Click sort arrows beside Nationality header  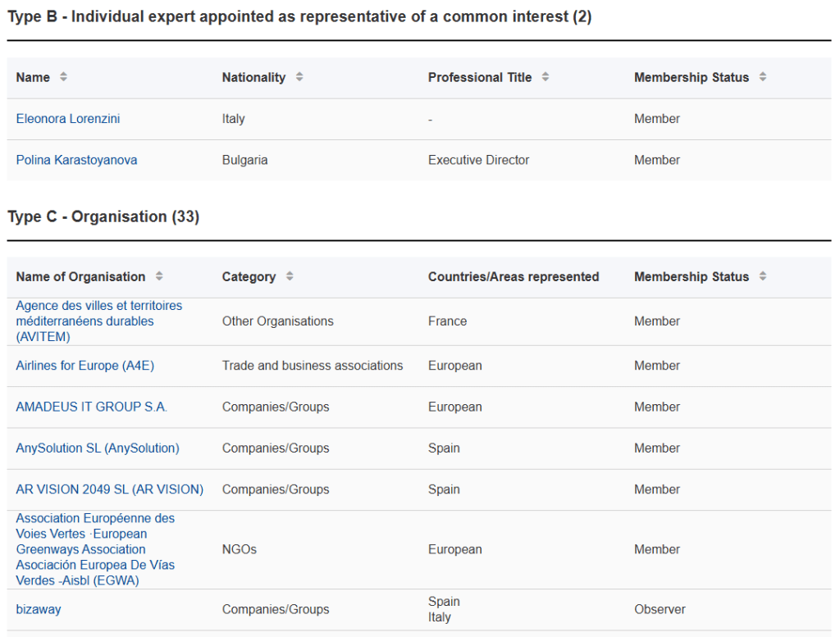point(299,77)
